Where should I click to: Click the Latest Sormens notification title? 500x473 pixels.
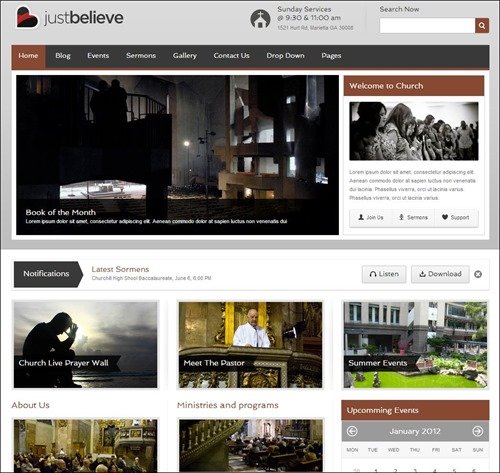120,269
